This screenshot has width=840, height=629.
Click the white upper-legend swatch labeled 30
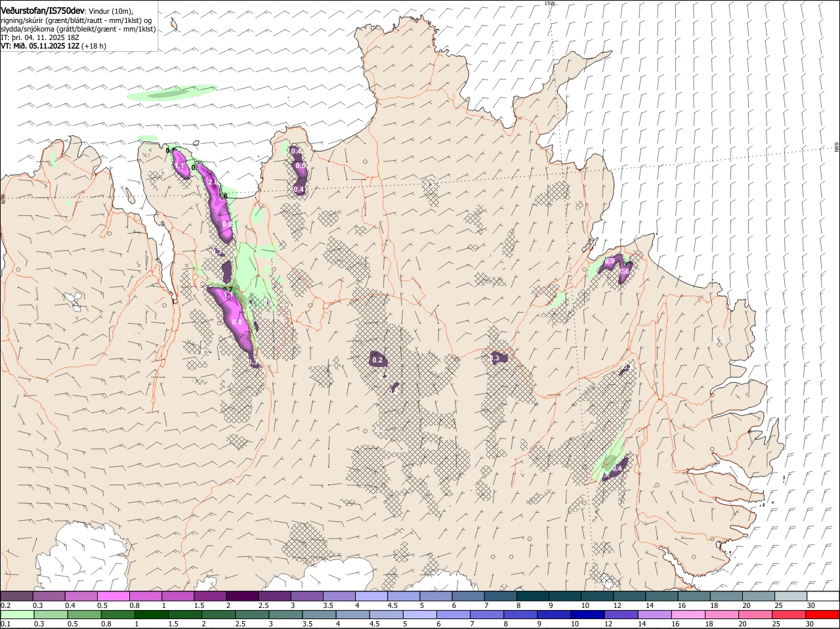823,596
